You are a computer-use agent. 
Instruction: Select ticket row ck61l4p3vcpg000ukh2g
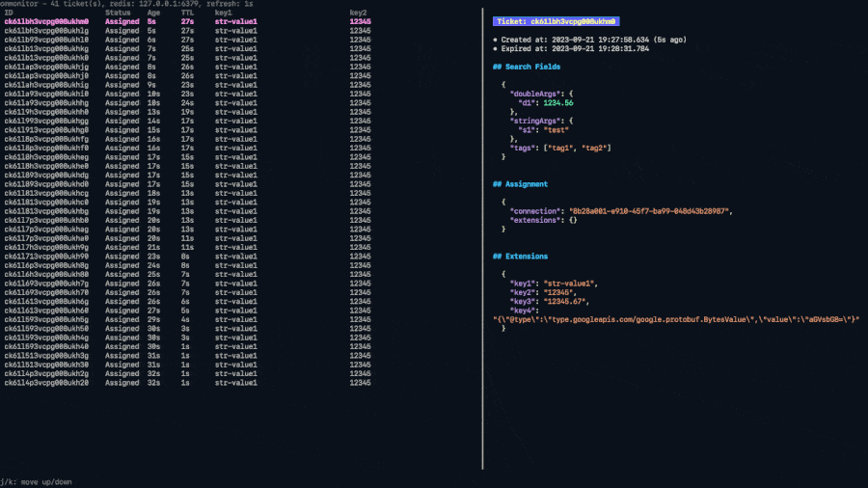click(188, 374)
